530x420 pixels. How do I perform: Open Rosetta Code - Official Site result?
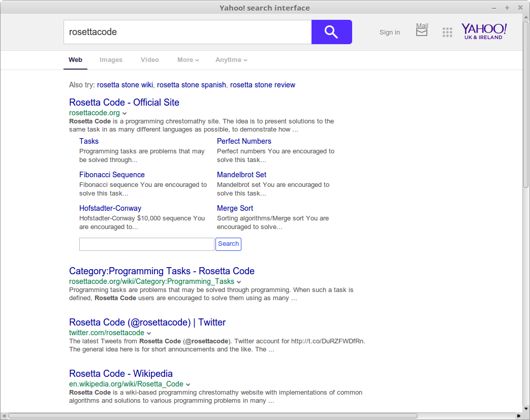coord(124,103)
